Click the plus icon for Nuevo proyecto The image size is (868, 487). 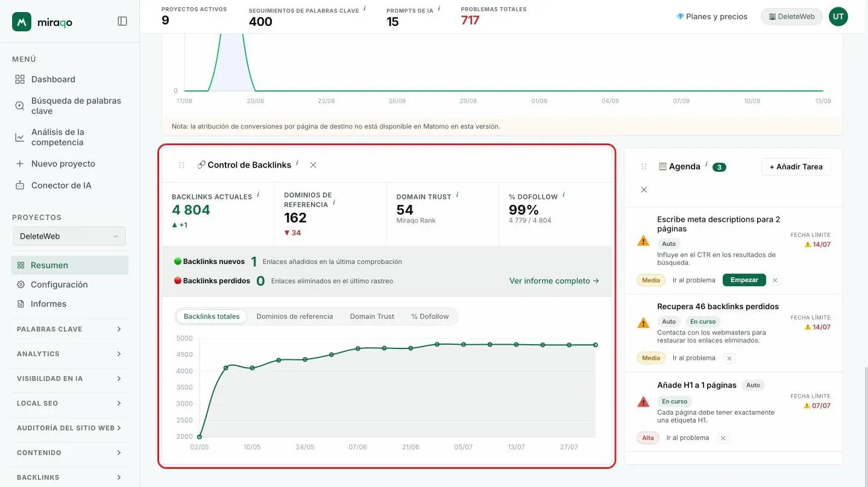pos(20,164)
